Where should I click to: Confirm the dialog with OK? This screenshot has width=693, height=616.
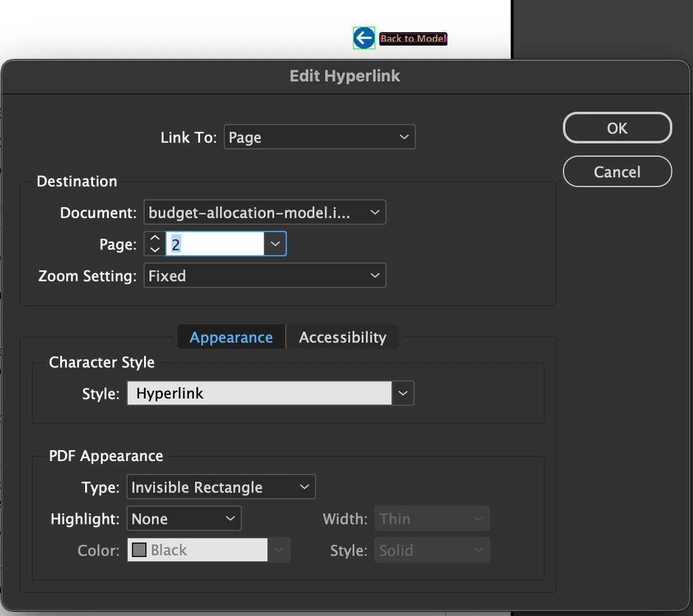[x=617, y=128]
